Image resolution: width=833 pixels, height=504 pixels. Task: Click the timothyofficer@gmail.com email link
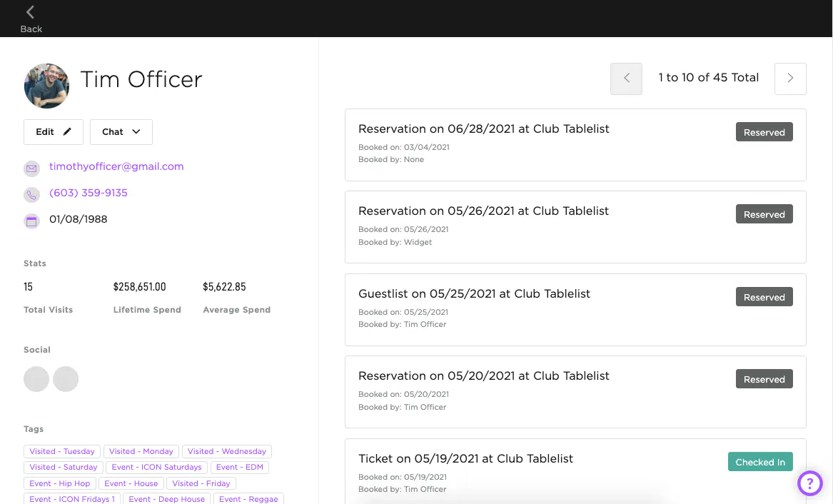point(116,166)
